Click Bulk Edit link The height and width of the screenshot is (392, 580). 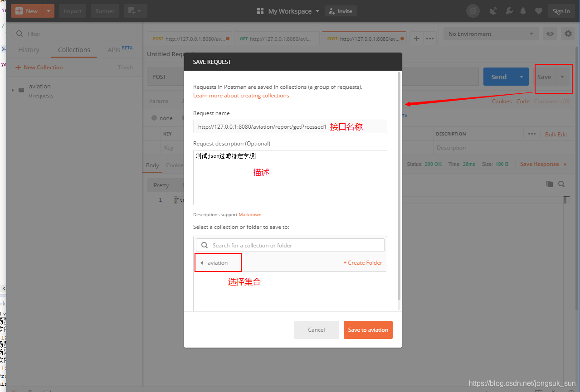click(x=556, y=134)
